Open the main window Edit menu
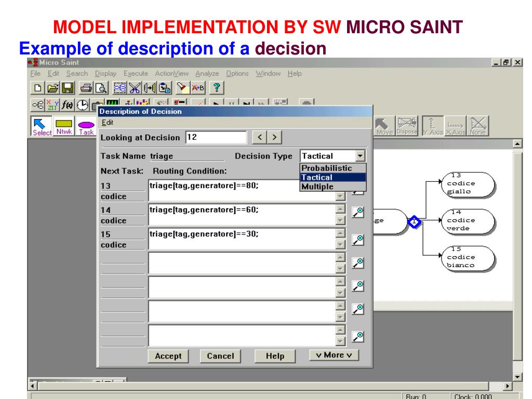Viewport: 532px width, 399px height. 54,74
